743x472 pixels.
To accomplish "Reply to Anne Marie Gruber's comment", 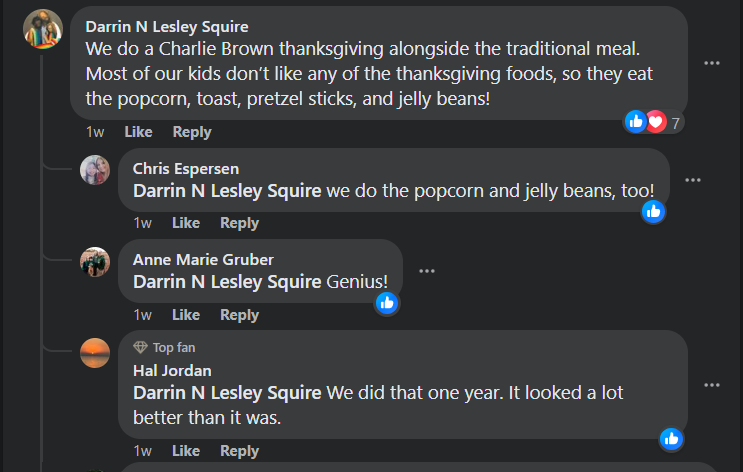I will click(x=239, y=315).
